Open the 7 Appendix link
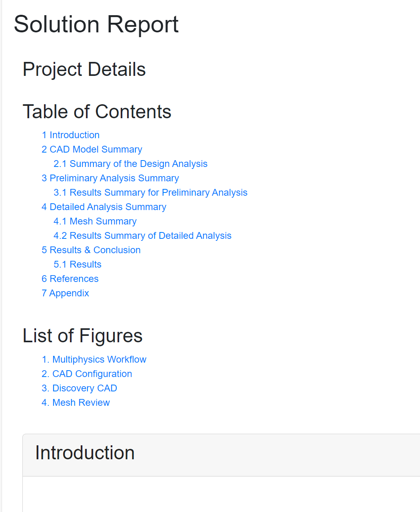The width and height of the screenshot is (420, 512). 65,293
